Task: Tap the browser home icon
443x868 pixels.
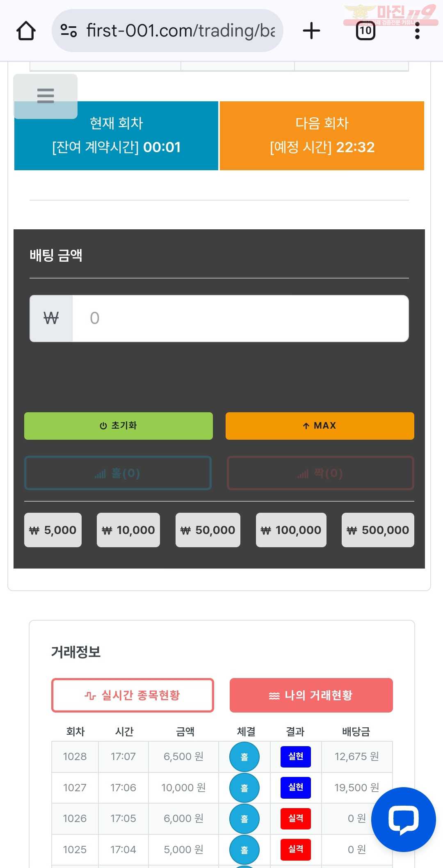Action: click(x=26, y=31)
